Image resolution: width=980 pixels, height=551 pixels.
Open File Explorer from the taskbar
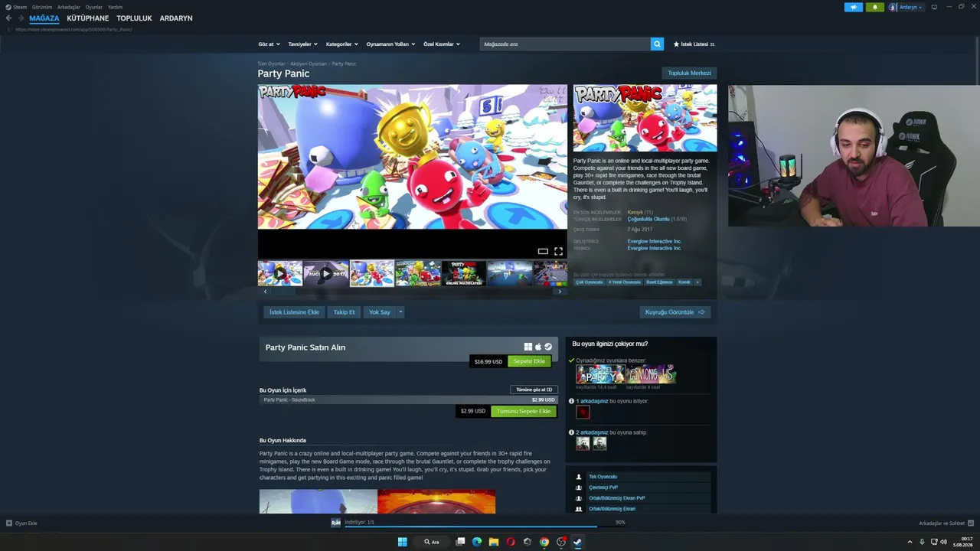point(494,542)
